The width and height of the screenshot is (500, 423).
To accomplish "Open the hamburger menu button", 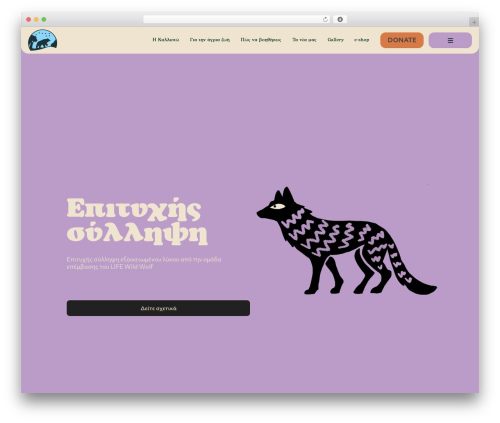I will click(x=450, y=40).
